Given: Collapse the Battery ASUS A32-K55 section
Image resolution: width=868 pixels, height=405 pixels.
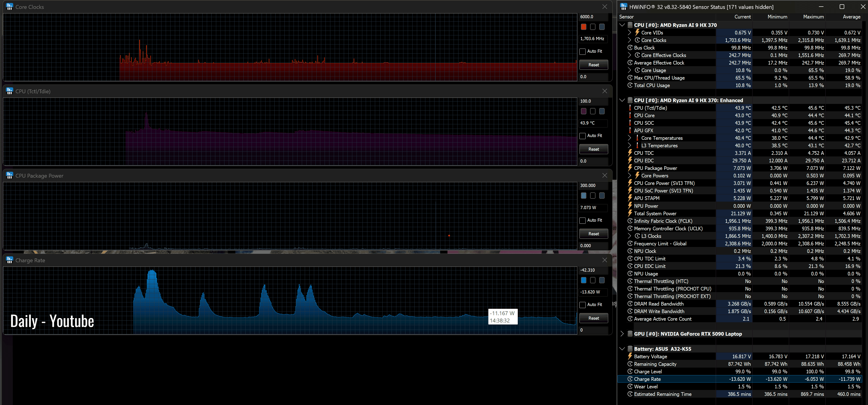Looking at the screenshot, I should coord(622,349).
